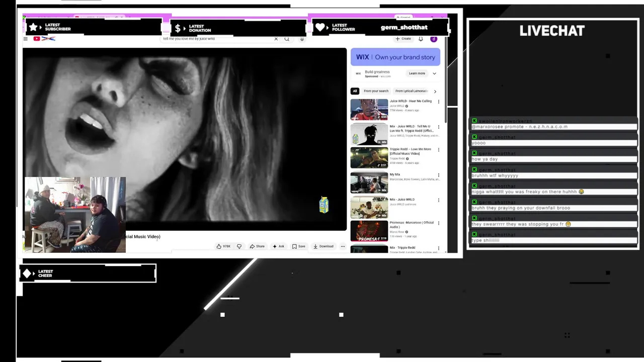
Task: Click the Latest Cheer diamond icon
Action: [27, 274]
